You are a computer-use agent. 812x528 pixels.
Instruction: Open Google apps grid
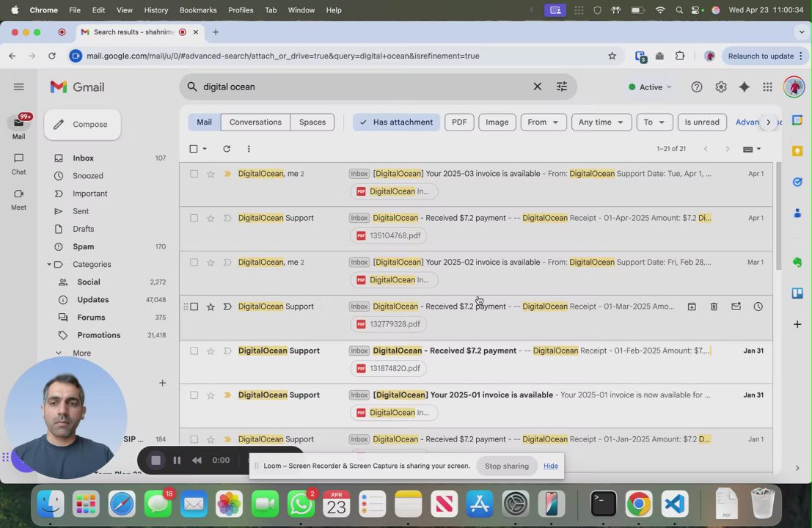[767, 87]
